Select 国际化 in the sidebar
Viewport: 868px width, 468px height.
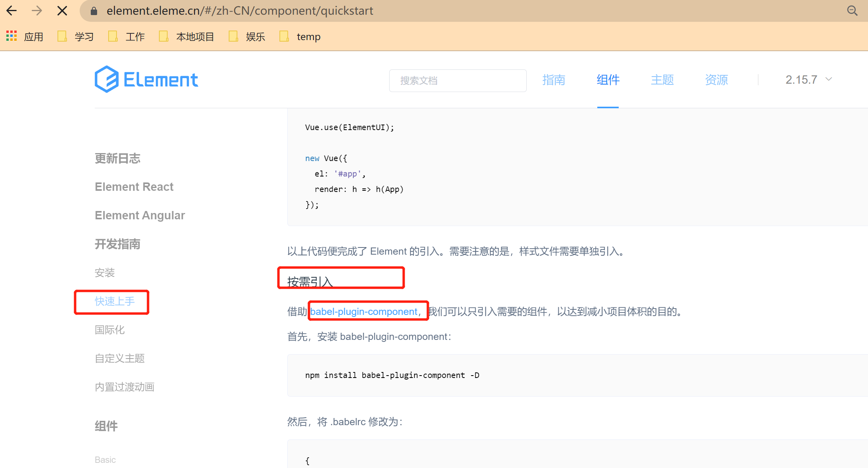pos(110,330)
